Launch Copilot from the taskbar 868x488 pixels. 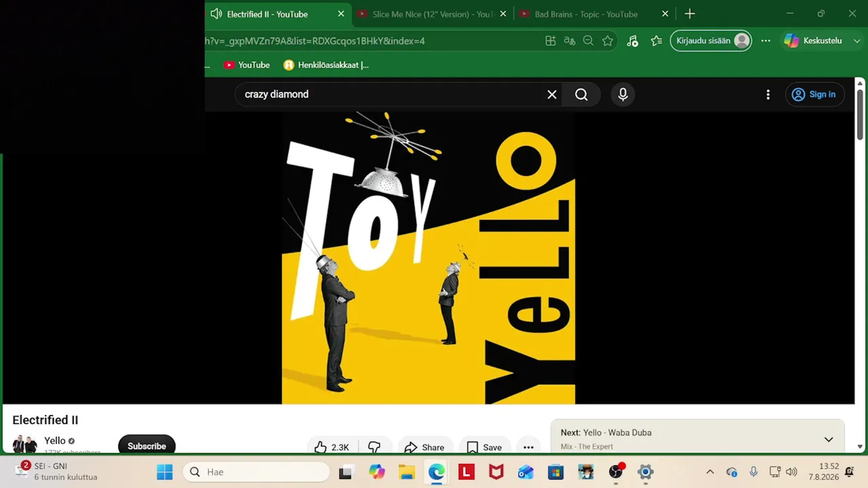[377, 472]
